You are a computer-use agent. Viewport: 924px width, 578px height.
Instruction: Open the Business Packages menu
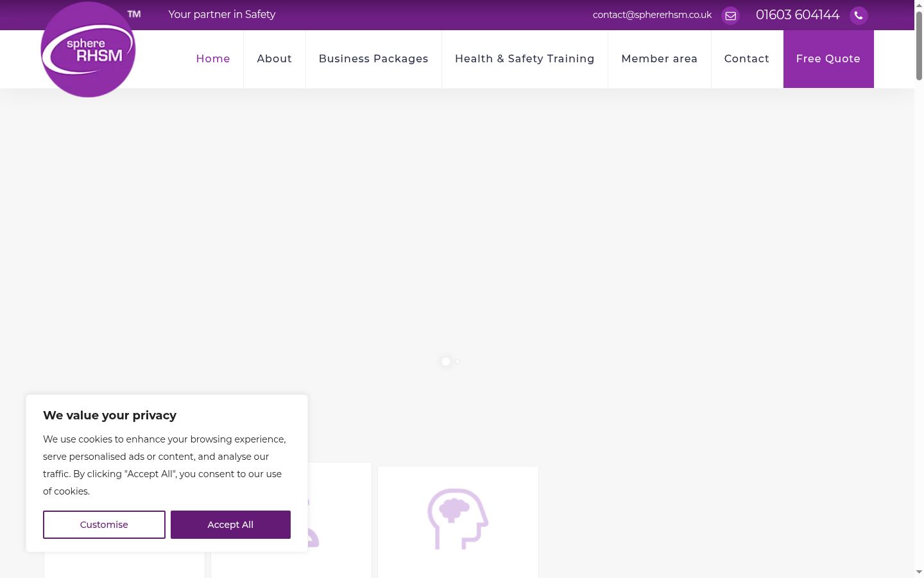[373, 58]
